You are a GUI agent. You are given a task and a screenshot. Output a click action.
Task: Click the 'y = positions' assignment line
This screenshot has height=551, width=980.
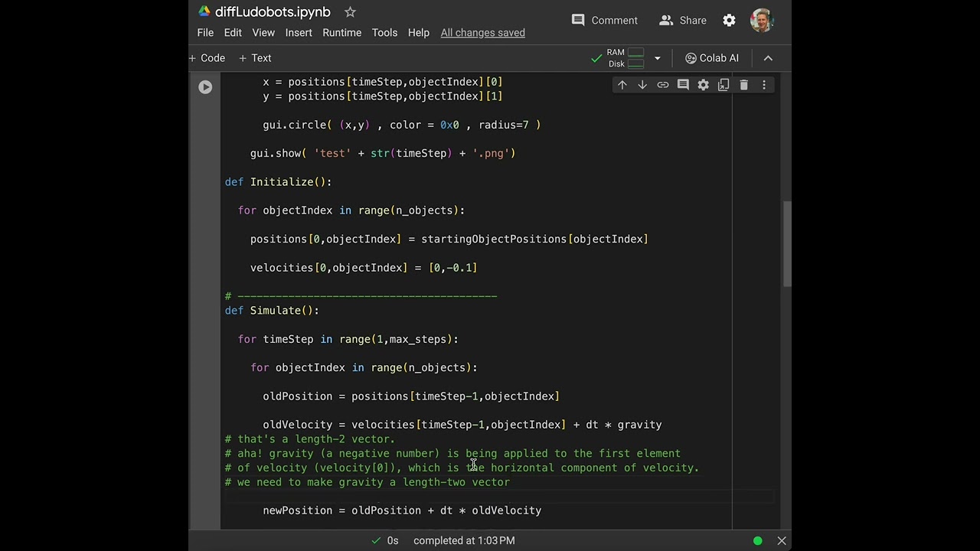pos(383,96)
